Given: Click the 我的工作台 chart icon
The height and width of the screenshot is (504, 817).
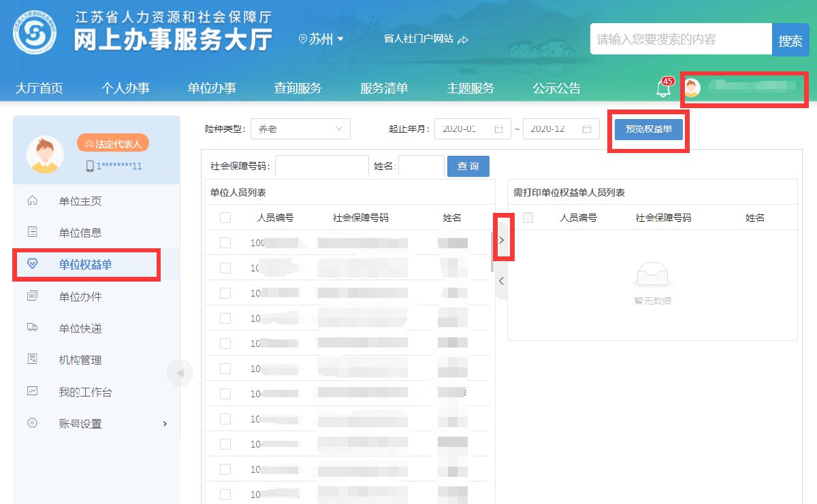Looking at the screenshot, I should (x=32, y=391).
